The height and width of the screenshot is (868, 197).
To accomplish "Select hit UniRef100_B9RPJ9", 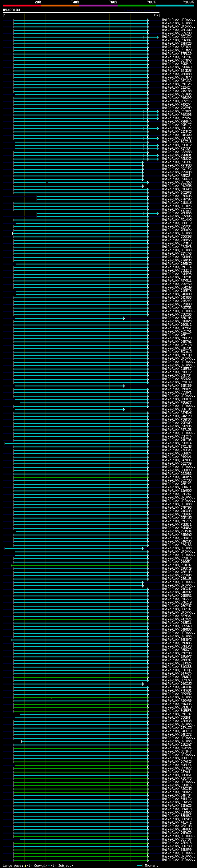I will [177, 64].
